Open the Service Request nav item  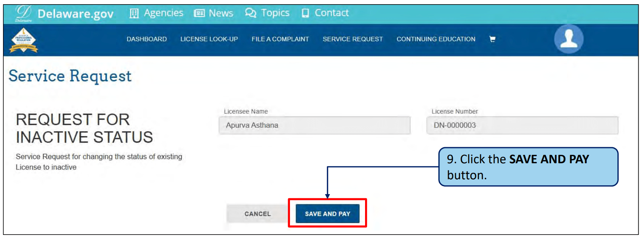[x=353, y=39]
